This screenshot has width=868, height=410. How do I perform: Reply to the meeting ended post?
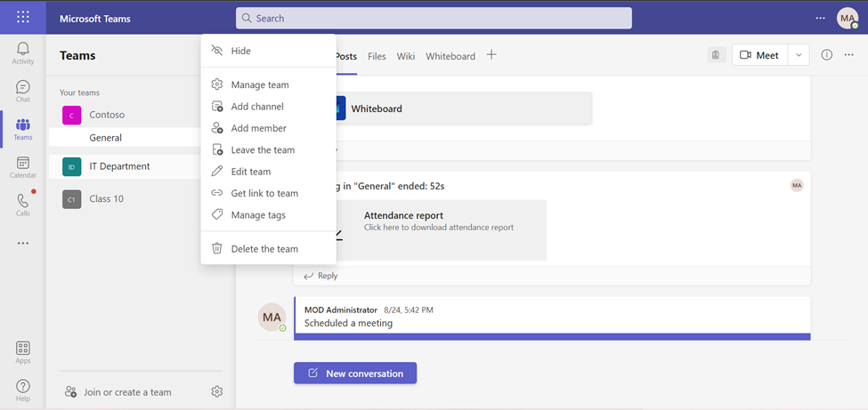[x=320, y=276]
